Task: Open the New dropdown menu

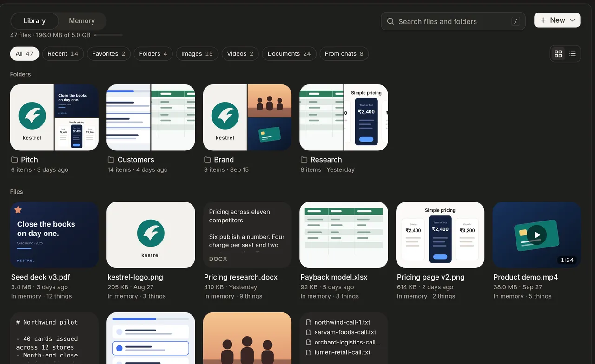Action: [x=557, y=20]
